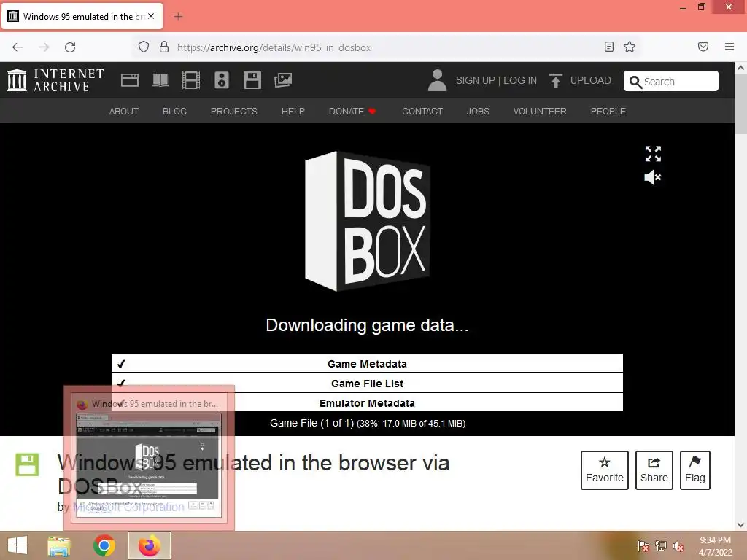The height and width of the screenshot is (560, 747).
Task: Open the Video film strip icon
Action: [191, 80]
